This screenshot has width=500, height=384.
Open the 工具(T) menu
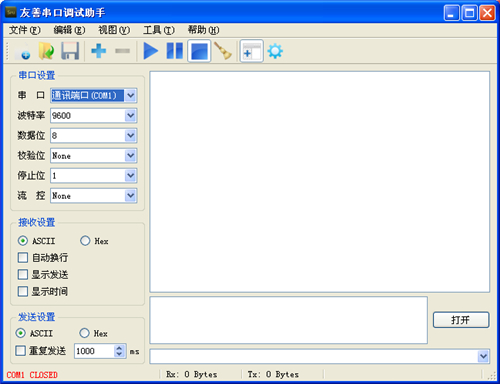click(159, 30)
